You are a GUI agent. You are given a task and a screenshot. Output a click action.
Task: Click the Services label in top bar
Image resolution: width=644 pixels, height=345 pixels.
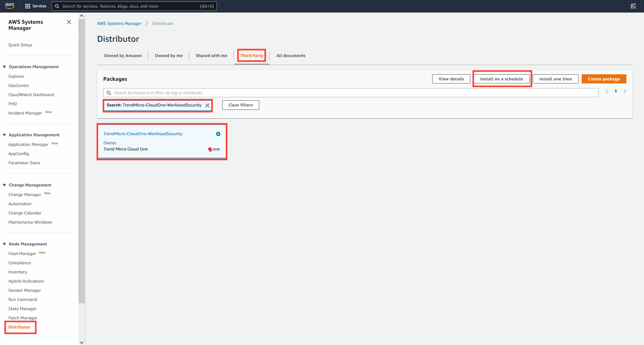tap(39, 6)
